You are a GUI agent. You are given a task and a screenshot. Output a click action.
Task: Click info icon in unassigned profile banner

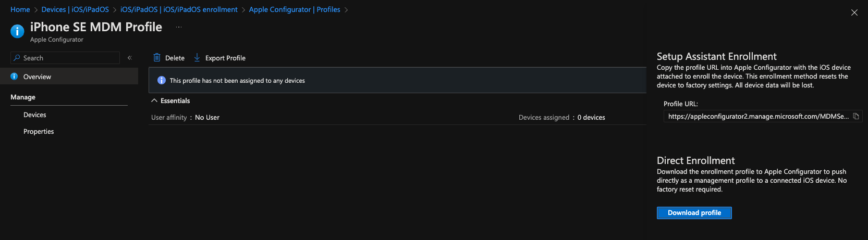[162, 80]
